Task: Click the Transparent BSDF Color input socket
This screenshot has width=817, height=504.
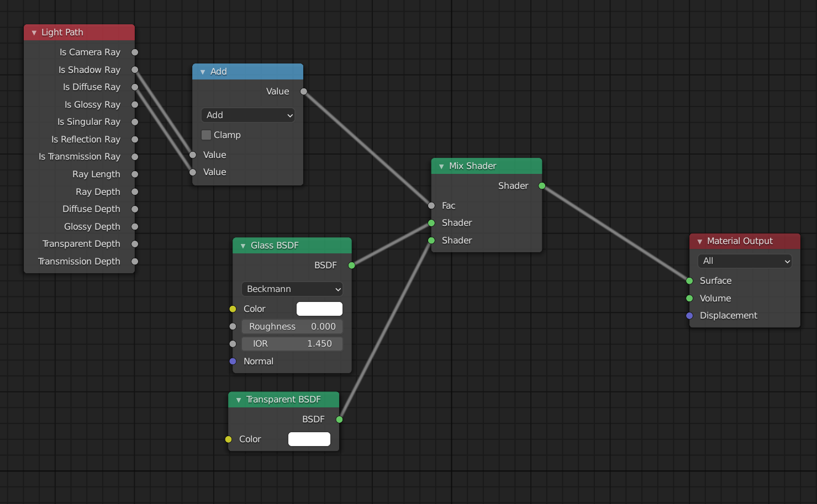Action: point(228,439)
